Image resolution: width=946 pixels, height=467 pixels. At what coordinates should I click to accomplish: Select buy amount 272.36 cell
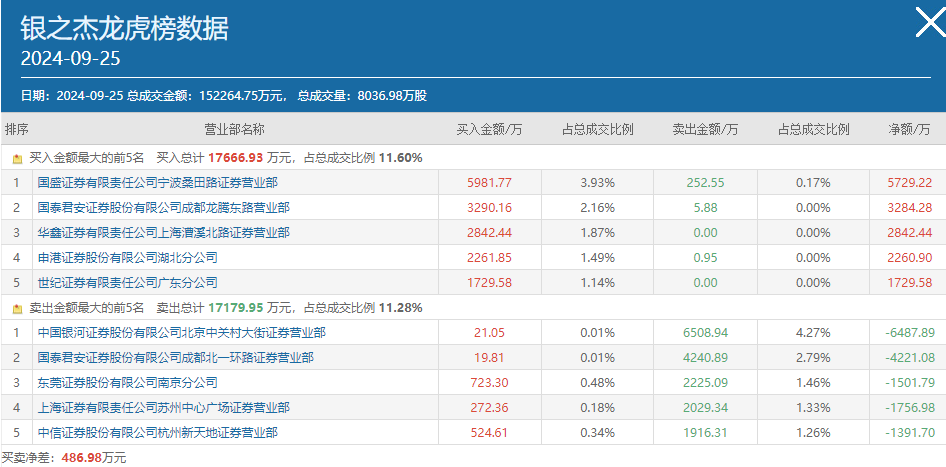pos(489,408)
